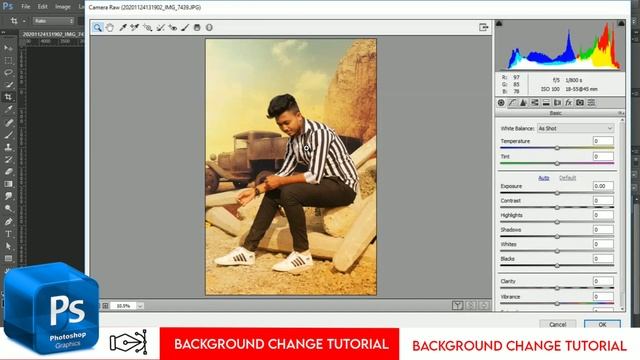Choose the Targeted Adjustment tool
The image size is (640, 360).
pyautogui.click(x=147, y=27)
